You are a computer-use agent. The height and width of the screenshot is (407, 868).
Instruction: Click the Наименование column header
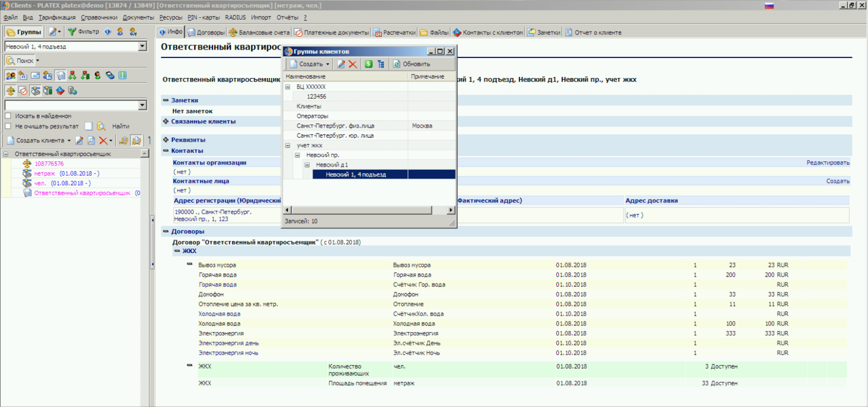coord(346,77)
